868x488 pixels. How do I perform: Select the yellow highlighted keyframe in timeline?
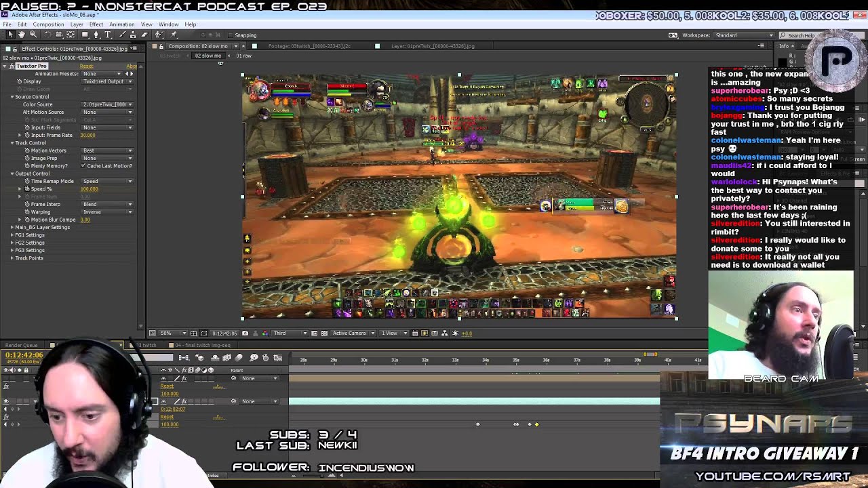coord(536,424)
